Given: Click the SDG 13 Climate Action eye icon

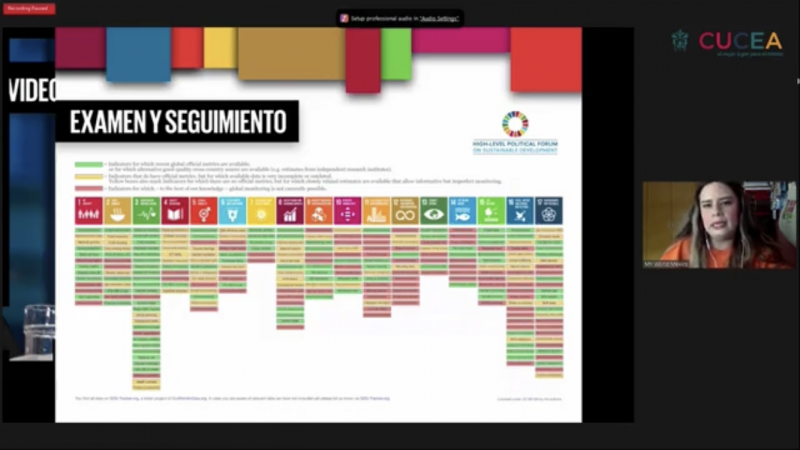Looking at the screenshot, I should click(435, 210).
